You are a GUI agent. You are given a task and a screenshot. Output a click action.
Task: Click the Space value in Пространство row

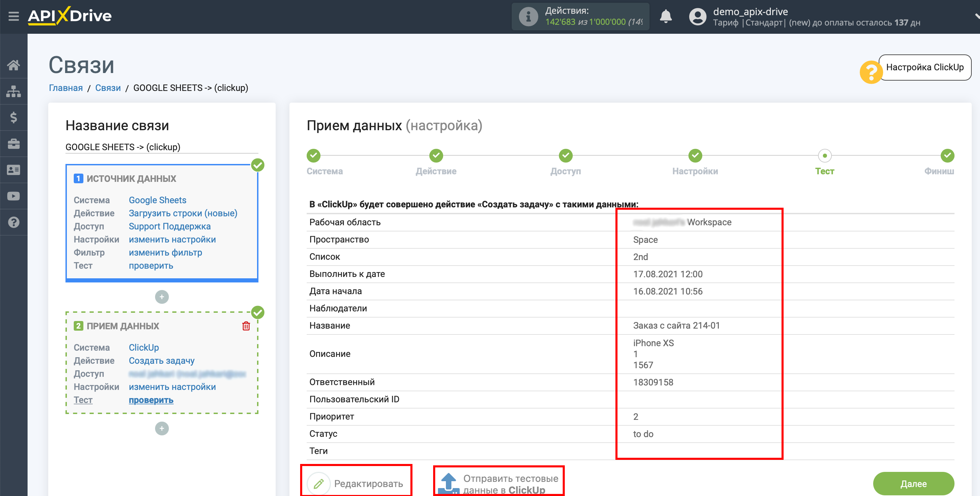[645, 240]
